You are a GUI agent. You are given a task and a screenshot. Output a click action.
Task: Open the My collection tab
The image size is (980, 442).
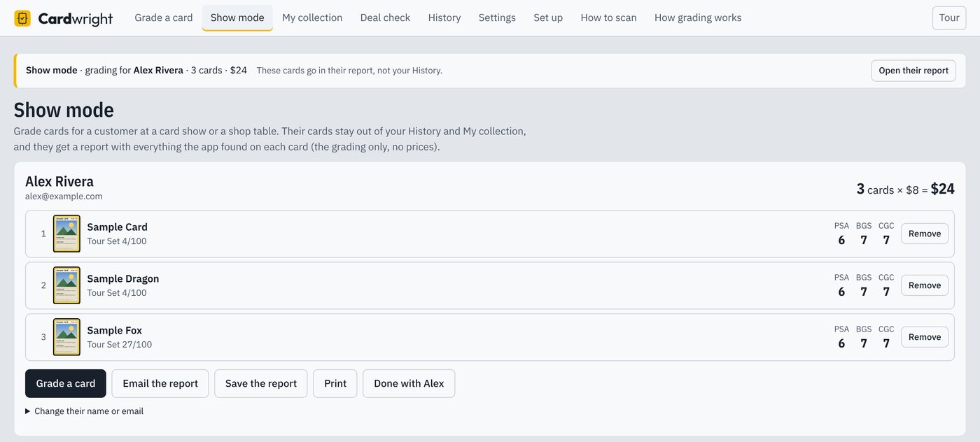[312, 17]
